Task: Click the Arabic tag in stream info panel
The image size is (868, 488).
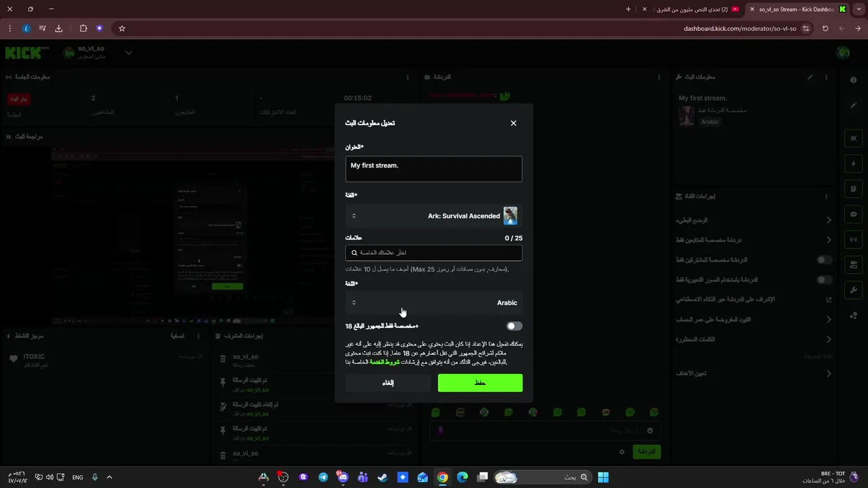Action: 709,122
